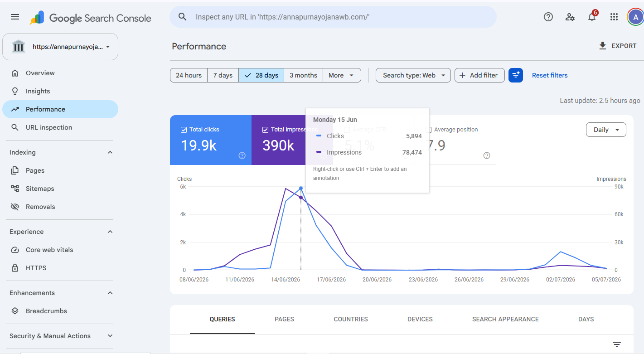Viewport: 644px width, 354px height.
Task: Switch to the Search Appearance tab
Action: tap(505, 319)
